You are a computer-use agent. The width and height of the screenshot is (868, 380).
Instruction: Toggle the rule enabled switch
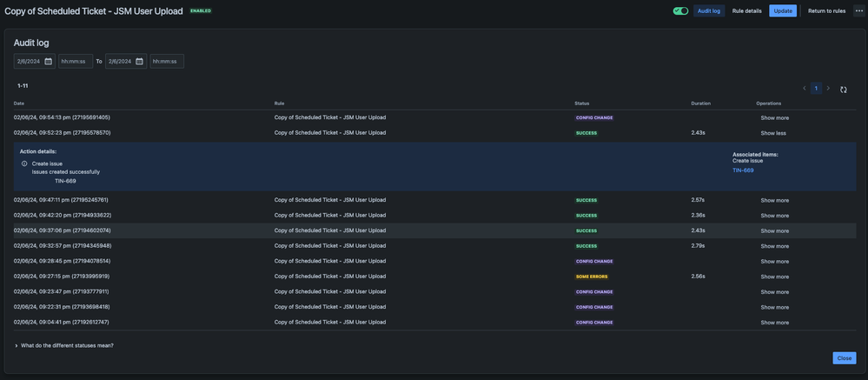[x=680, y=11]
